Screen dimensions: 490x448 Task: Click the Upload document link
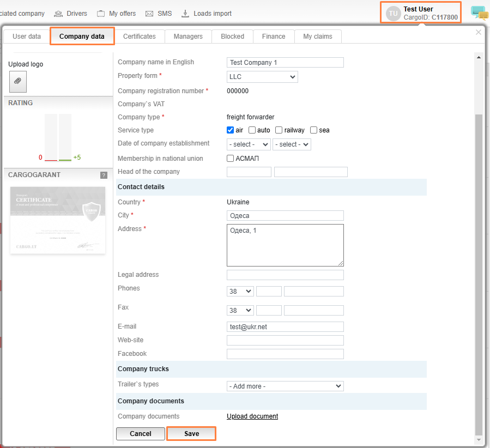252,416
